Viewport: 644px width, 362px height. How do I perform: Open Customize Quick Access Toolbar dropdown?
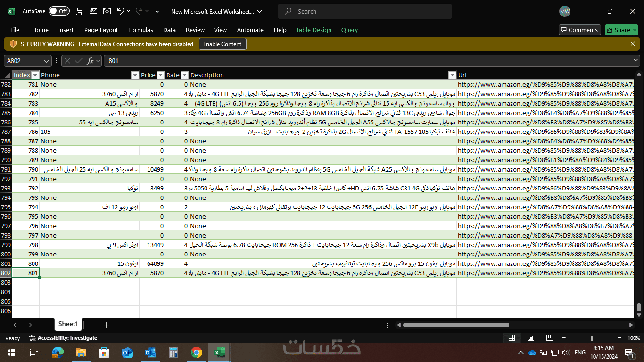click(157, 11)
